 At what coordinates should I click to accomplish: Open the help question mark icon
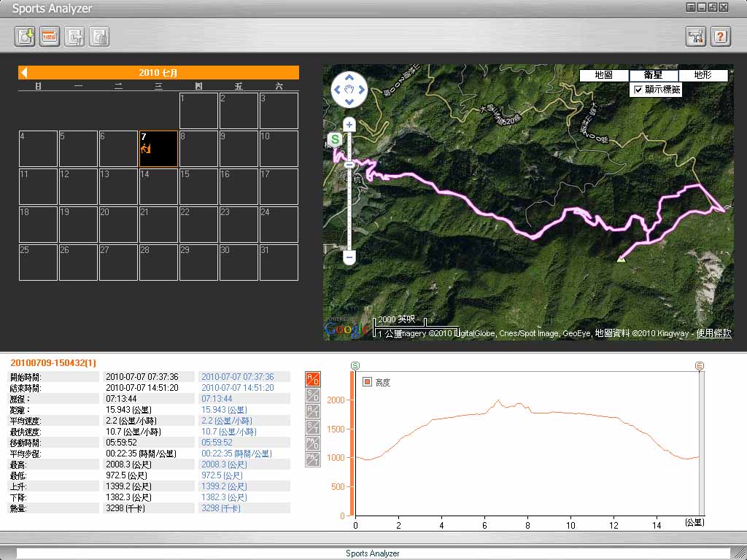click(x=720, y=36)
